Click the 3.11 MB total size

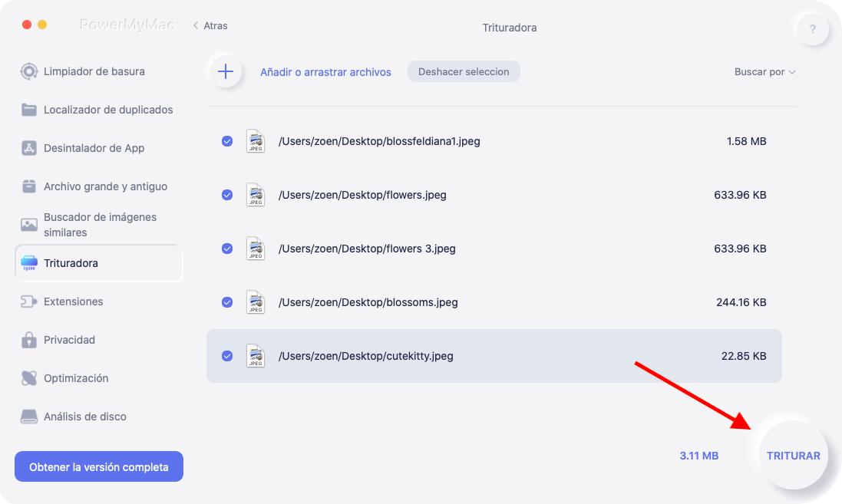click(x=698, y=456)
